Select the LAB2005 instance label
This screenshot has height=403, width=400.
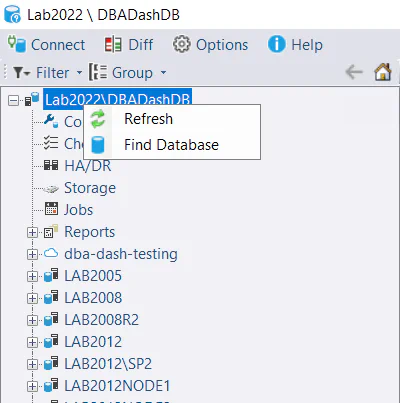[93, 276]
